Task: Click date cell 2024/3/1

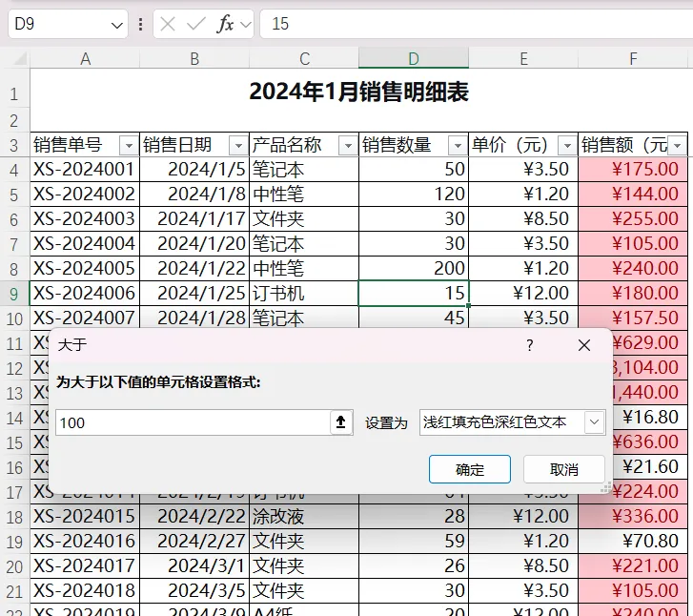Action: pos(194,565)
